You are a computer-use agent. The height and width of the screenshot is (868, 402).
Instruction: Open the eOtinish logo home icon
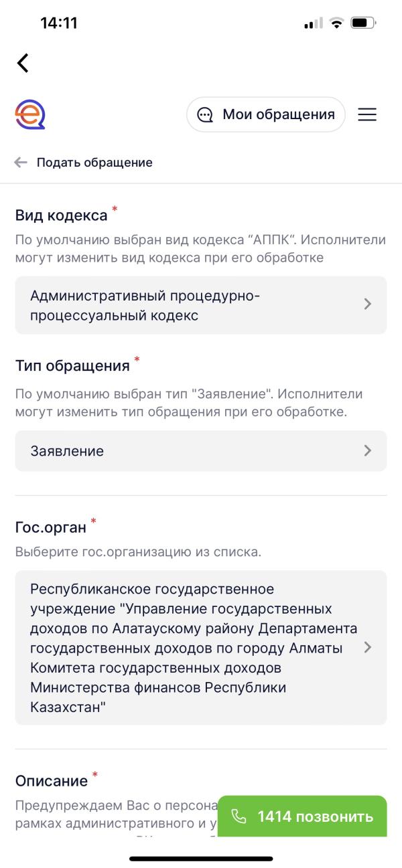coord(30,114)
